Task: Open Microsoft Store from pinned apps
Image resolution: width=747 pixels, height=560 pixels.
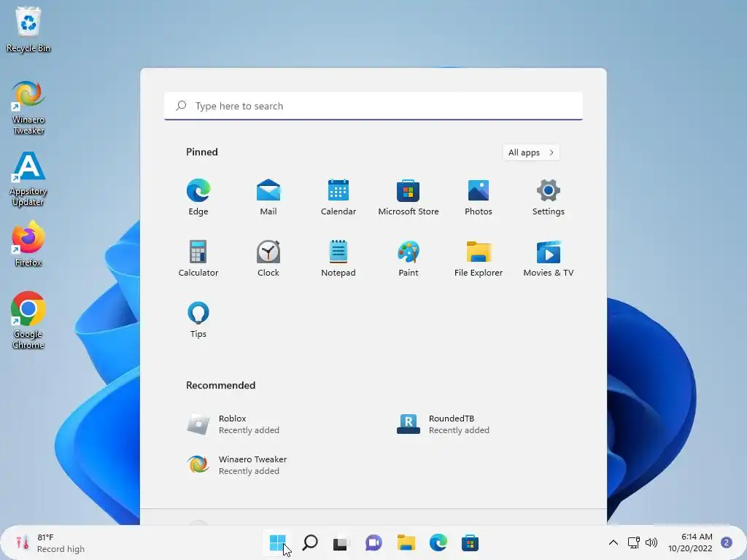Action: click(x=409, y=197)
